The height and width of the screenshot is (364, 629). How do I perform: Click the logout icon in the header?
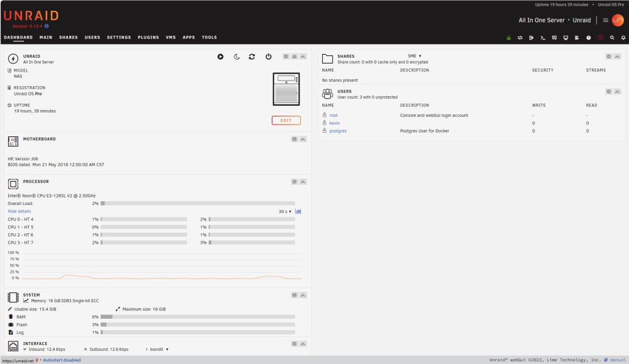(x=531, y=38)
